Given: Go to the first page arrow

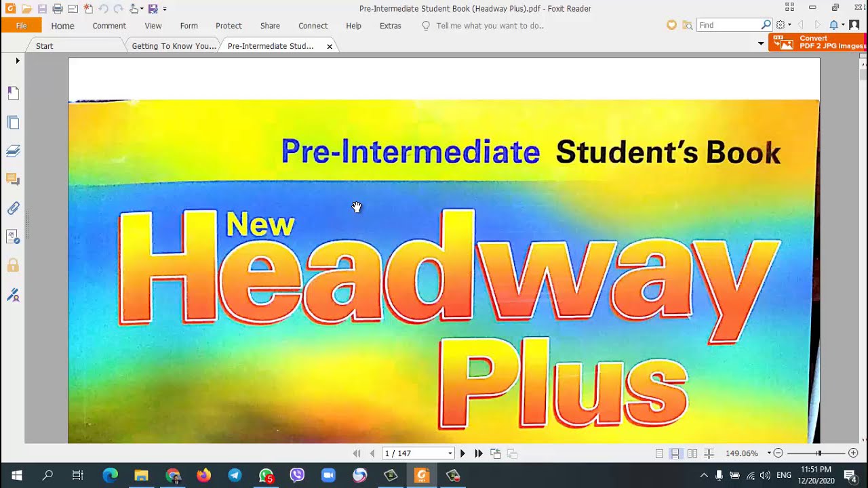Looking at the screenshot, I should tap(357, 453).
